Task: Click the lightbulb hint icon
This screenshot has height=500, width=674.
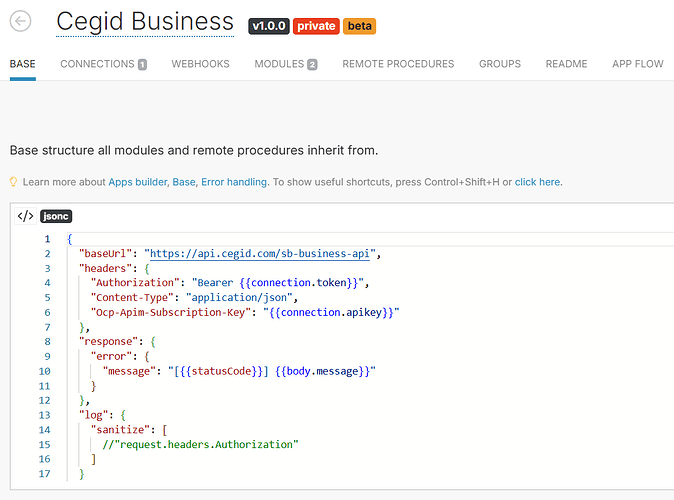Action: (x=14, y=182)
